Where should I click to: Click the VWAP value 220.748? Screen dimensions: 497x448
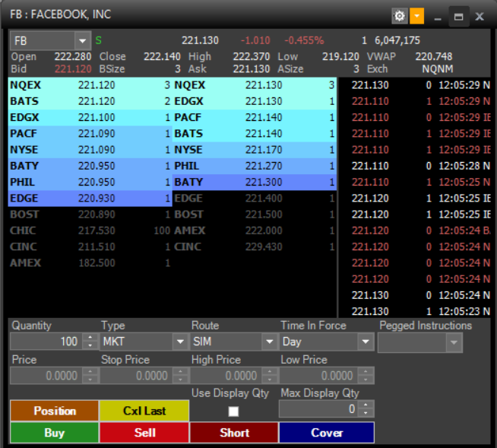pos(434,56)
